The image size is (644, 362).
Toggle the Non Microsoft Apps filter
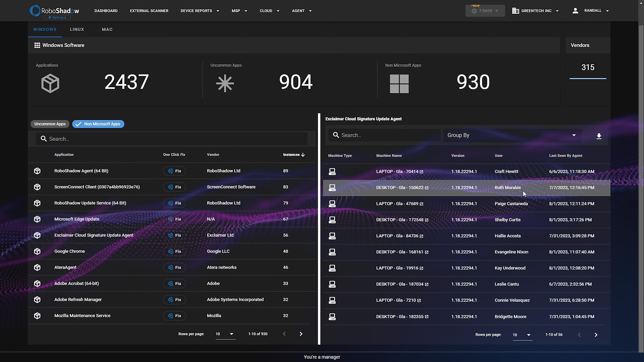[98, 124]
